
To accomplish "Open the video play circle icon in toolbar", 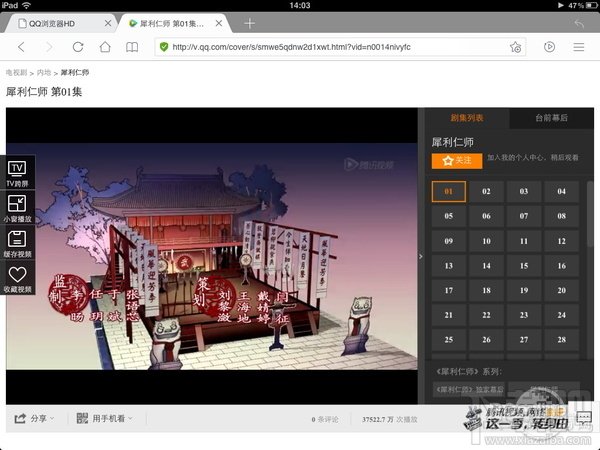I will tap(549, 47).
